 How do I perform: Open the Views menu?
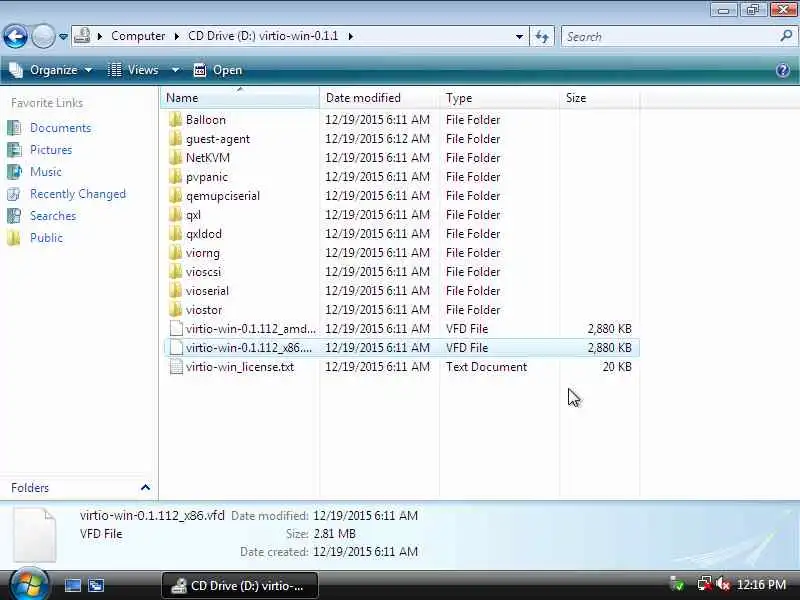[134, 70]
